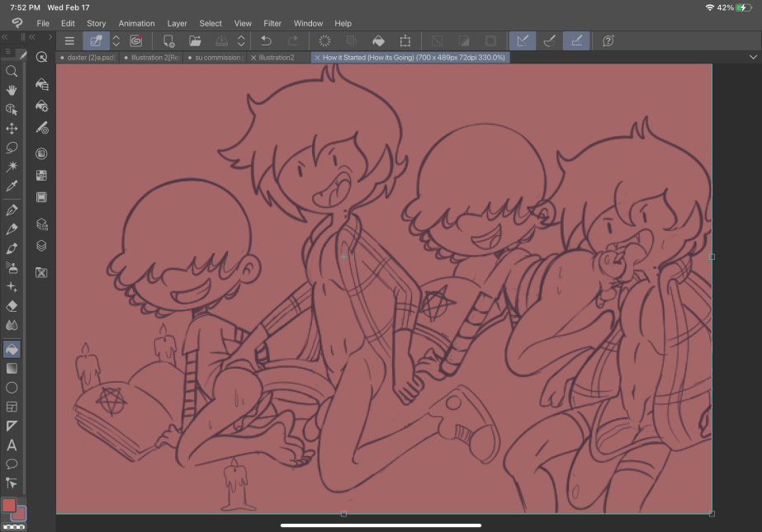Screen dimensions: 762x532
Task: Select the Speech balloon tool
Action: [12, 464]
